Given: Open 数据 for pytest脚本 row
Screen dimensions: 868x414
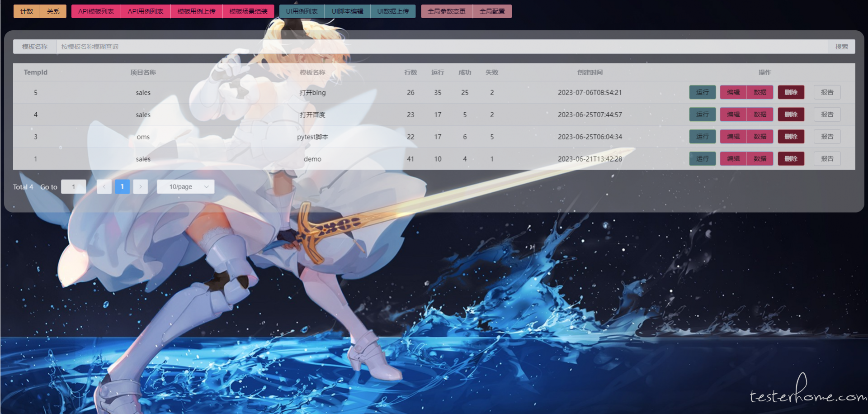Looking at the screenshot, I should (760, 137).
